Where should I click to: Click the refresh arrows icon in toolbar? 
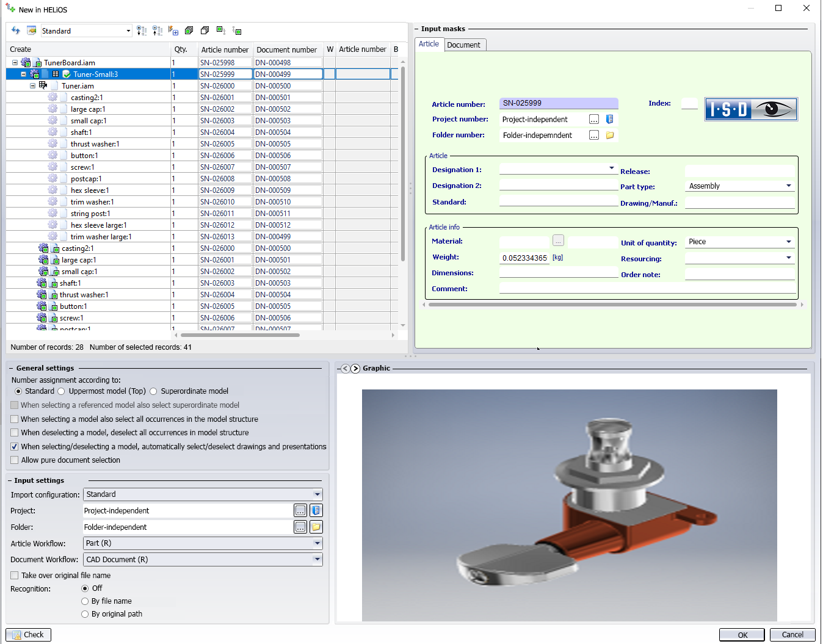16,31
